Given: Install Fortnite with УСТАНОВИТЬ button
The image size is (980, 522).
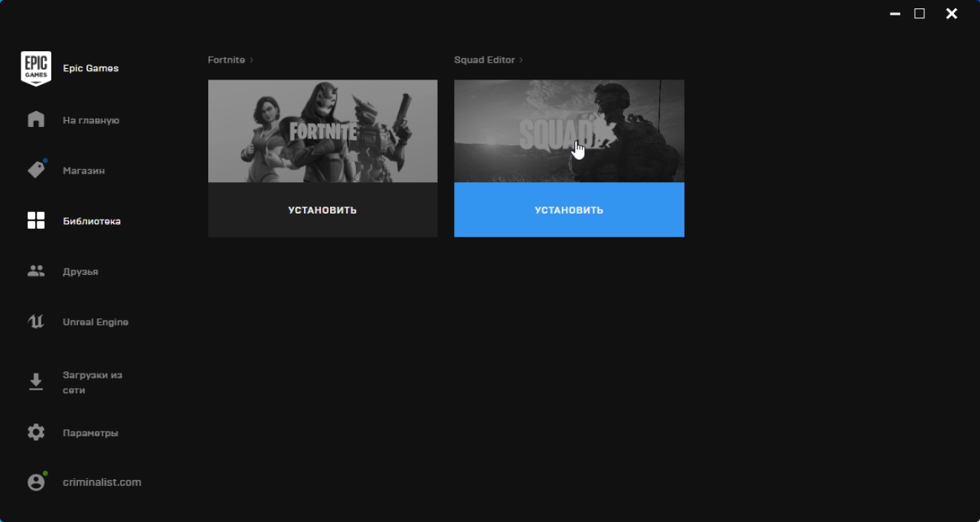Looking at the screenshot, I should [x=322, y=210].
